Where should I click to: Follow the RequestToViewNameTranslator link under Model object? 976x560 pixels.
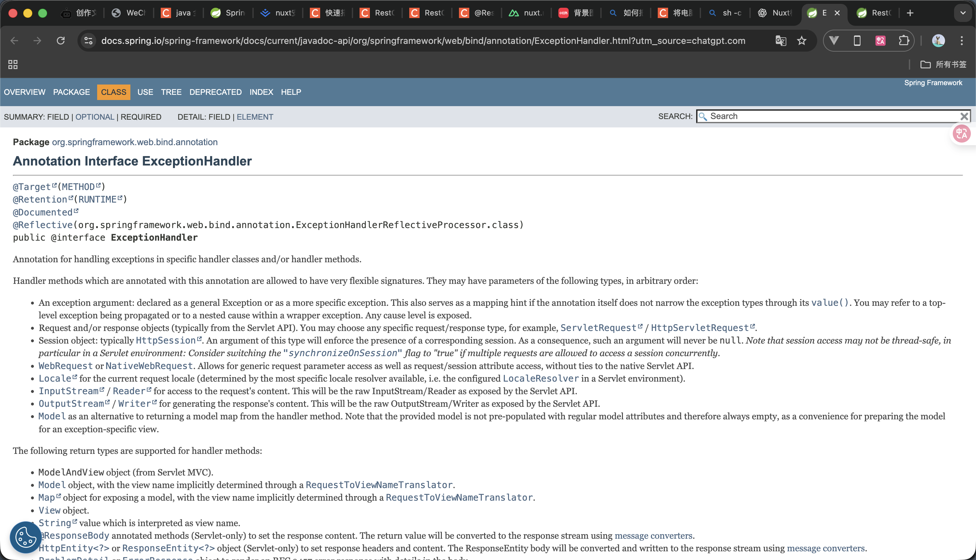tap(379, 485)
